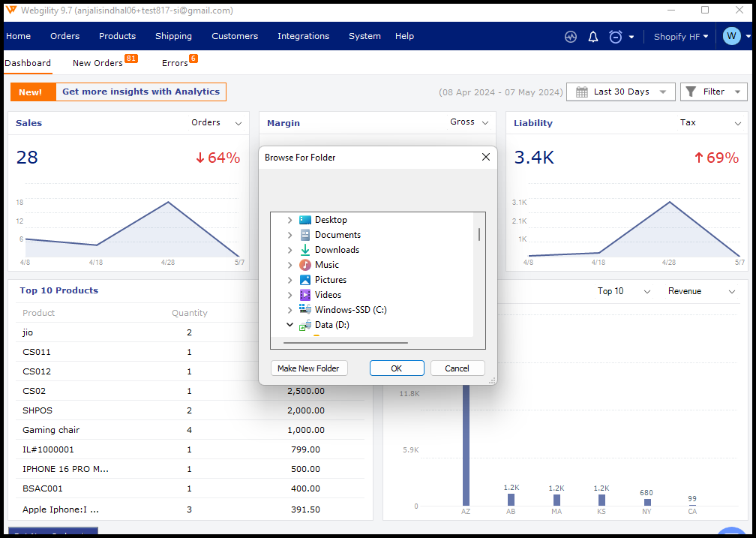
Task: Close the Browse For Folder dialog
Action: click(486, 157)
